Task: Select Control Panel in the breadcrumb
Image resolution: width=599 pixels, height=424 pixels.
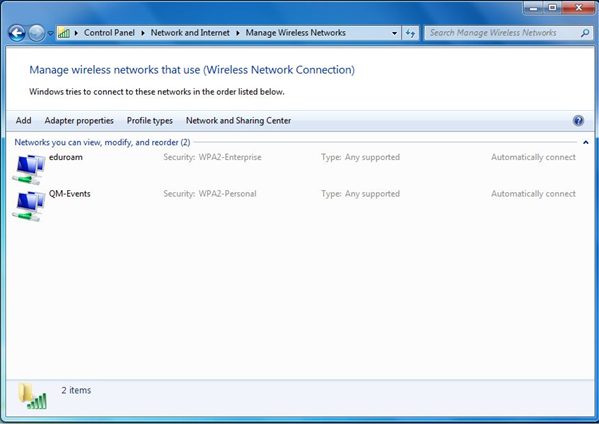Action: tap(109, 33)
